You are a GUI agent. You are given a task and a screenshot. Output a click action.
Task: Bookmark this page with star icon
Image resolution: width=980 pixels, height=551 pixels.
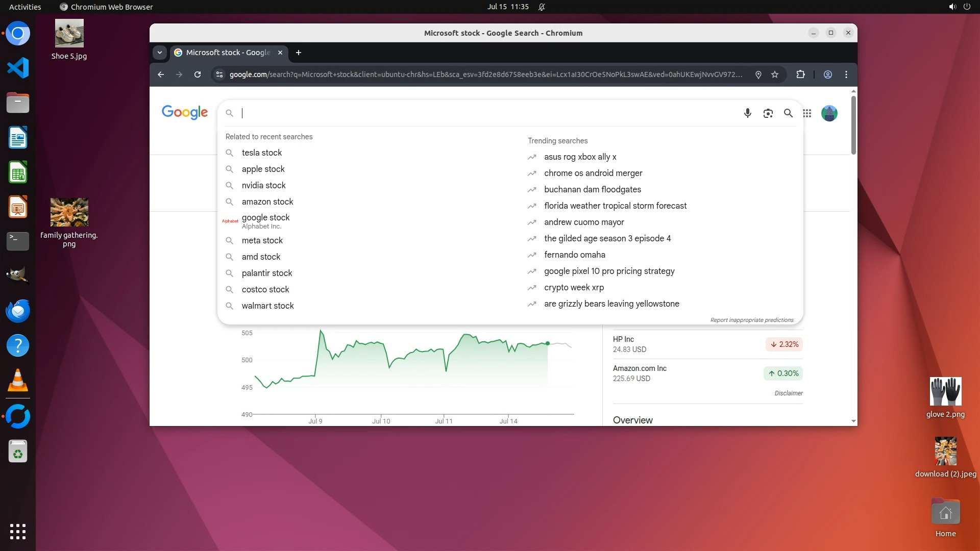[x=775, y=74]
